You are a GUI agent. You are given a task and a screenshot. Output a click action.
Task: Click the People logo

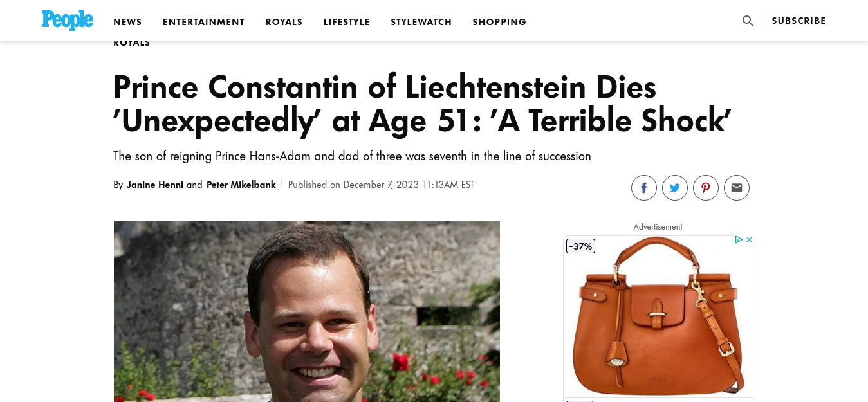coord(68,21)
